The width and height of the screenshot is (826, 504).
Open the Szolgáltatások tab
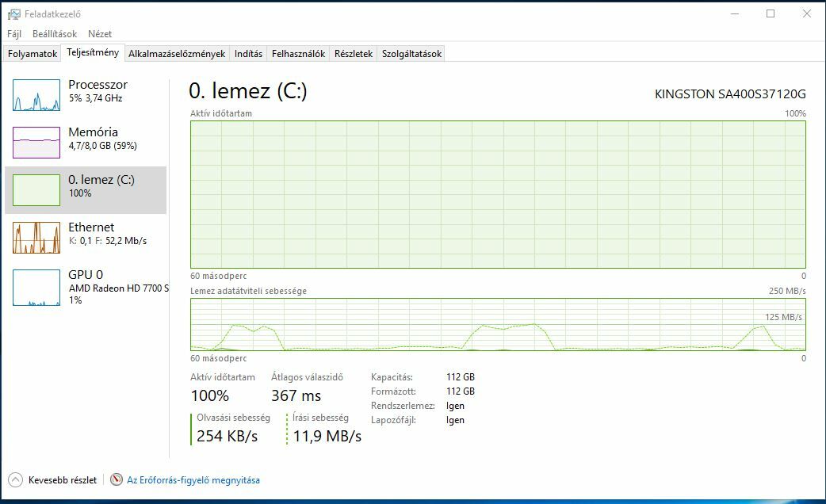coord(411,54)
